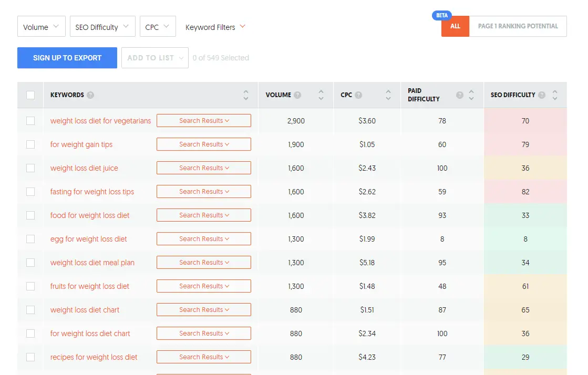Viewport: 588px width, 375px height.
Task: Sort table by Volume column arrows
Action: tap(321, 95)
